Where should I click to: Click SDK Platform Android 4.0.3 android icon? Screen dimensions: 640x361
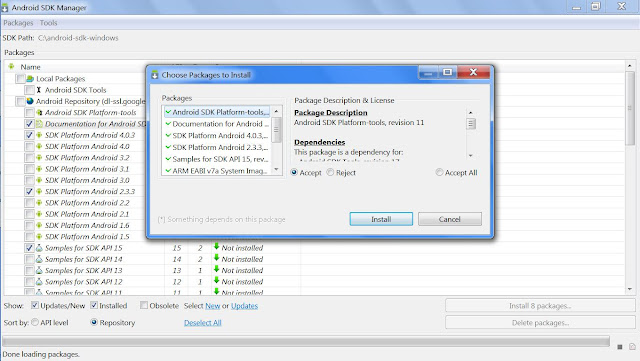click(39, 135)
